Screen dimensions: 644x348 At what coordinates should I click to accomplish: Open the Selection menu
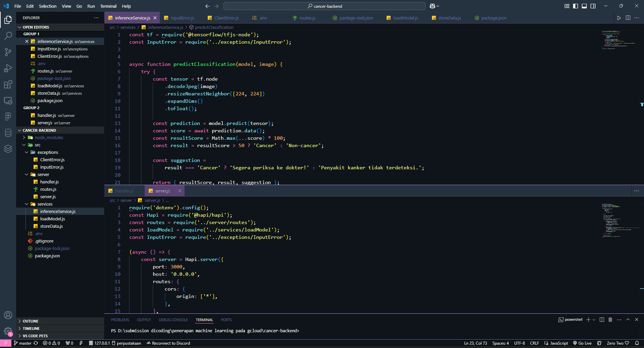48,6
